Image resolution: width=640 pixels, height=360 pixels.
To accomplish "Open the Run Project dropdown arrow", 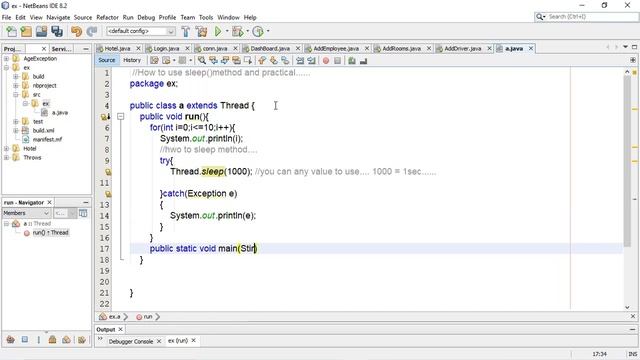I will point(227,31).
